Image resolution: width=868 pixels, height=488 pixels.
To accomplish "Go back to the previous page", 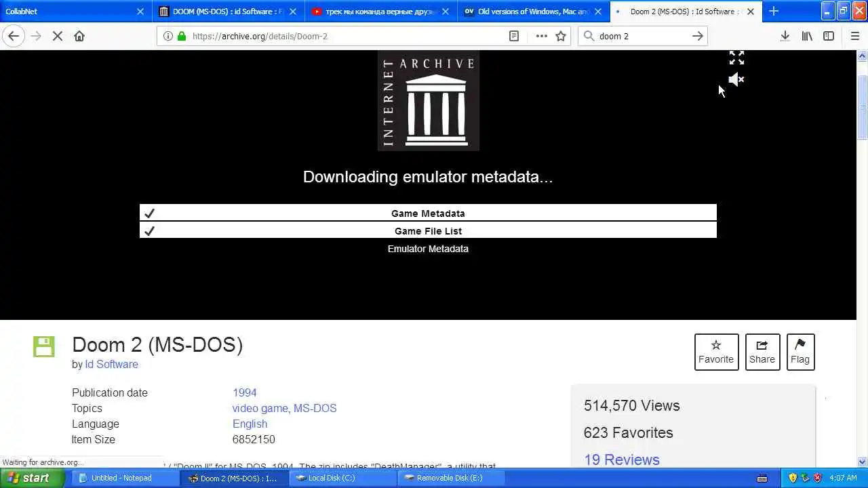I will tap(14, 36).
